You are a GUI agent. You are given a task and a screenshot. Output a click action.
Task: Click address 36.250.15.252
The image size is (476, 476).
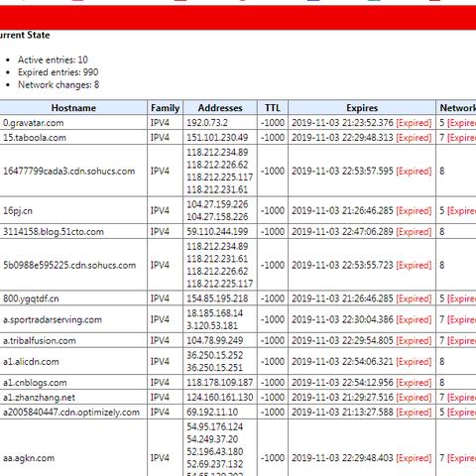[215, 355]
